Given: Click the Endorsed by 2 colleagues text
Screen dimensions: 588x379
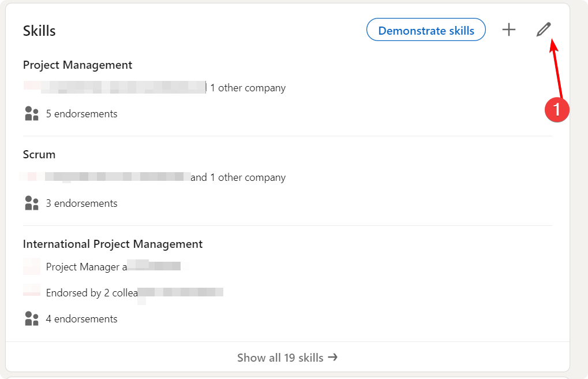Looking at the screenshot, I should 92,293.
